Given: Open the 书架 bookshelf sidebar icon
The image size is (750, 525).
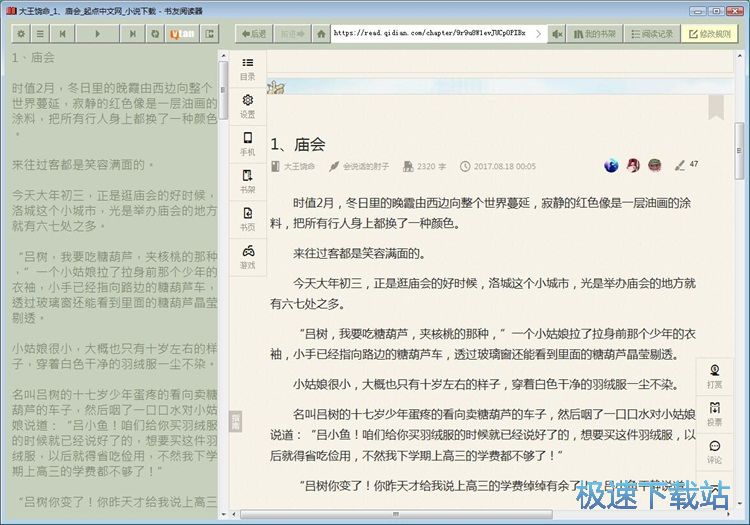Looking at the screenshot, I should (x=247, y=181).
